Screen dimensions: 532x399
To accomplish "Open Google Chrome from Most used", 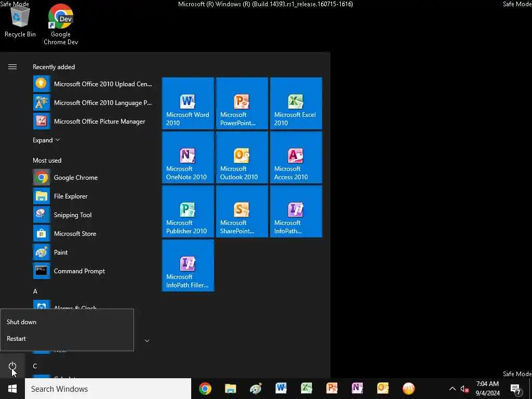I will point(93,177).
